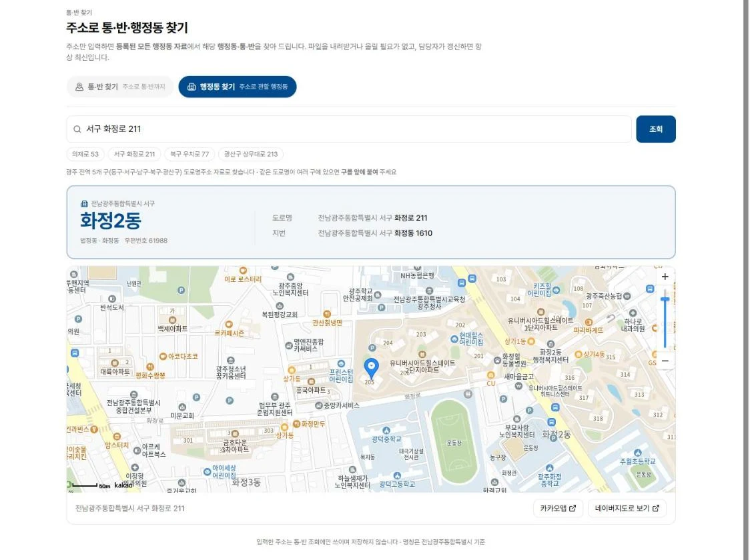Image resolution: width=750 pixels, height=560 pixels.
Task: Open 네이버지도로 보기 link
Action: (x=627, y=509)
